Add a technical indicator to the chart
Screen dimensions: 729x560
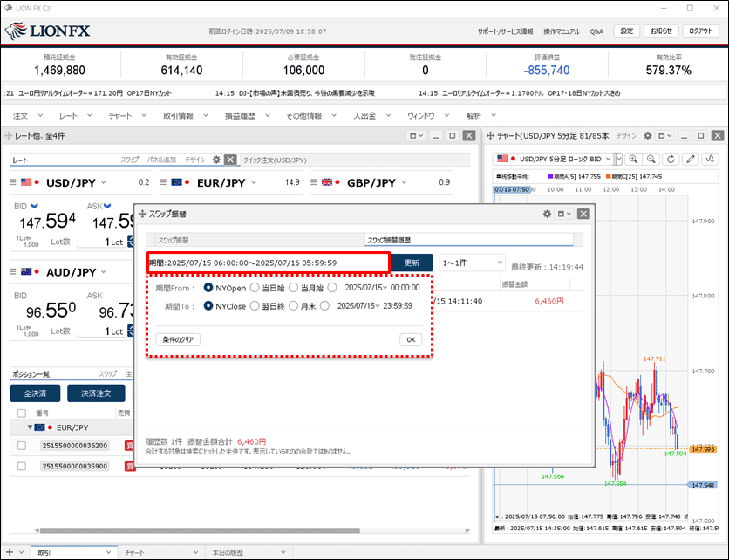click(710, 159)
